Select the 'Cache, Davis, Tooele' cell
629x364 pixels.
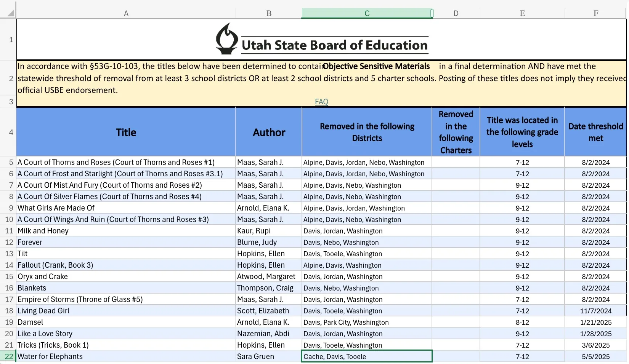(367, 356)
